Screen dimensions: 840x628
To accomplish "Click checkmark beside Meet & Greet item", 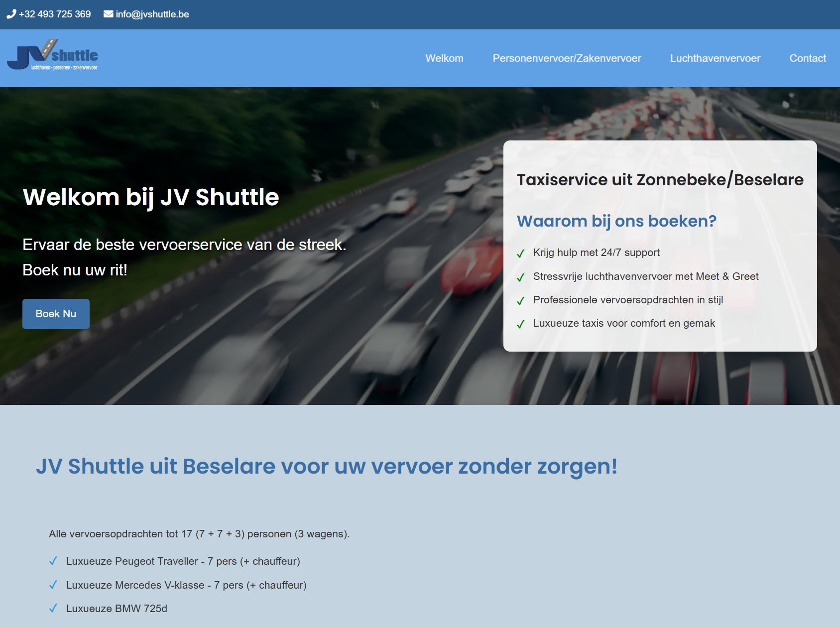I will click(521, 277).
